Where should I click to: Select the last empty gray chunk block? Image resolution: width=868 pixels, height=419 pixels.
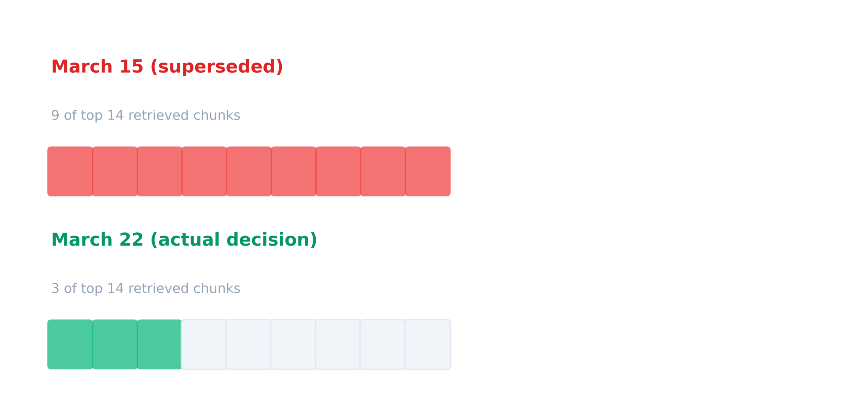(x=428, y=344)
